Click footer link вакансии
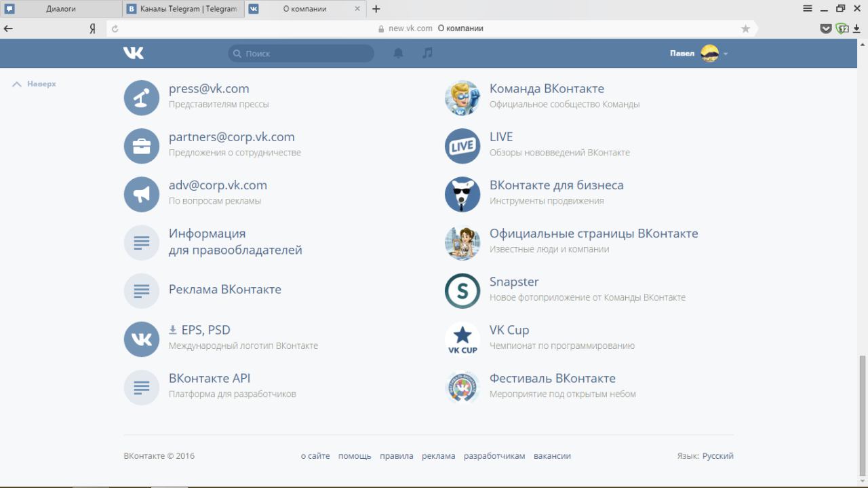 552,456
